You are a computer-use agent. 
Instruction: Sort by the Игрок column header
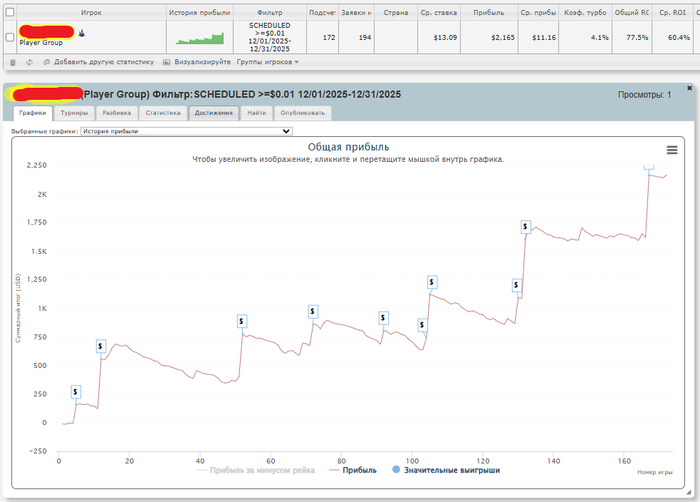(x=91, y=13)
